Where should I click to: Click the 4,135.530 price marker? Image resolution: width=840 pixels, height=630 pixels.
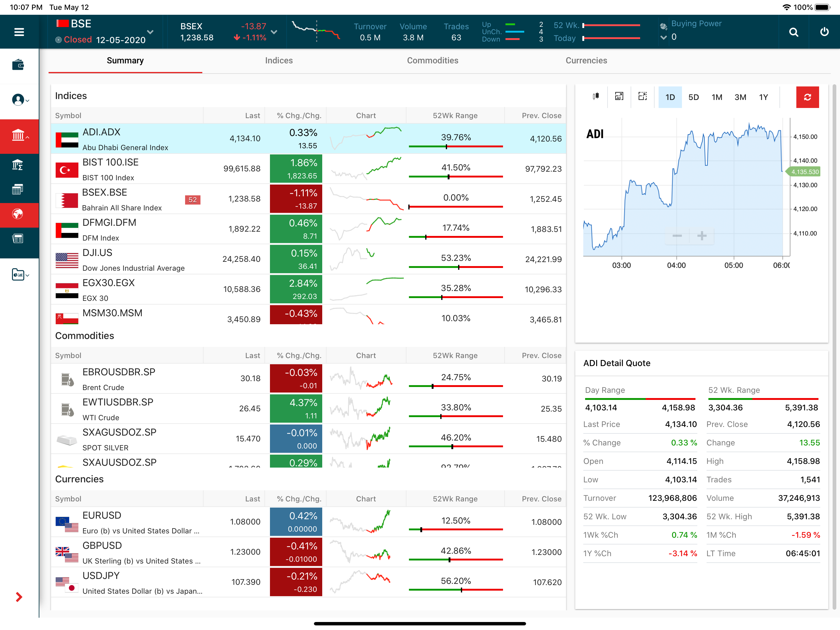point(803,172)
